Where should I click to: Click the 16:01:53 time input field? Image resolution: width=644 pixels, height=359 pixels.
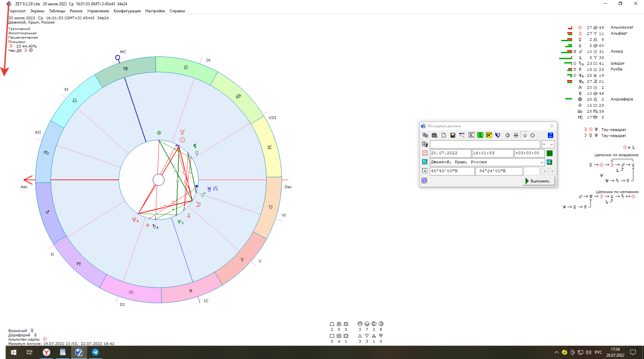[x=492, y=153]
